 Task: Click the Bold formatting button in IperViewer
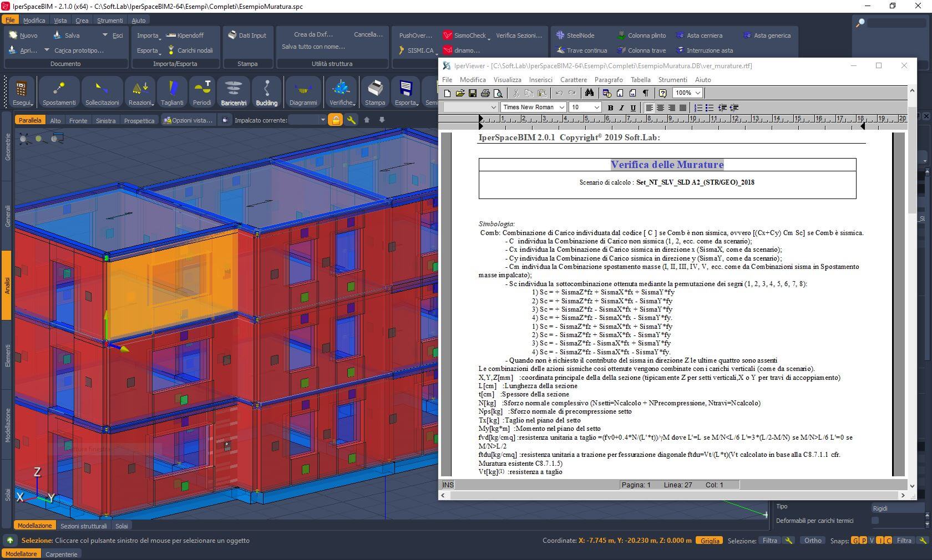pos(610,108)
